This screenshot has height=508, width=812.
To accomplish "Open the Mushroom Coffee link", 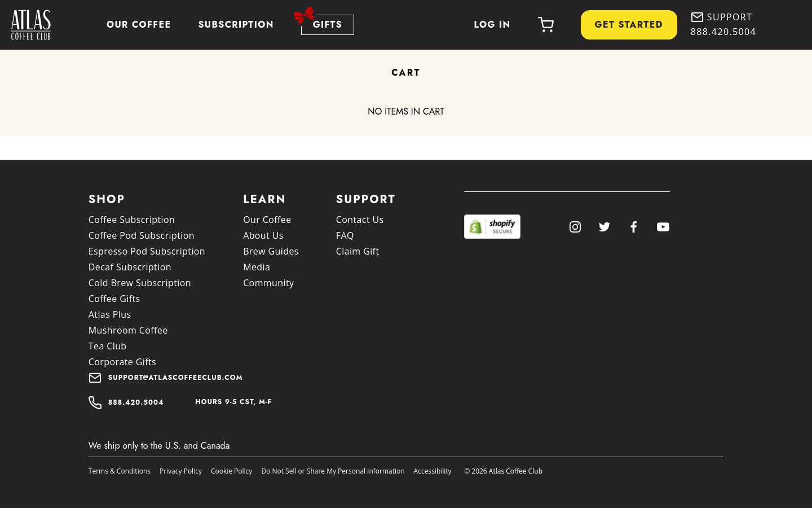I will (128, 330).
